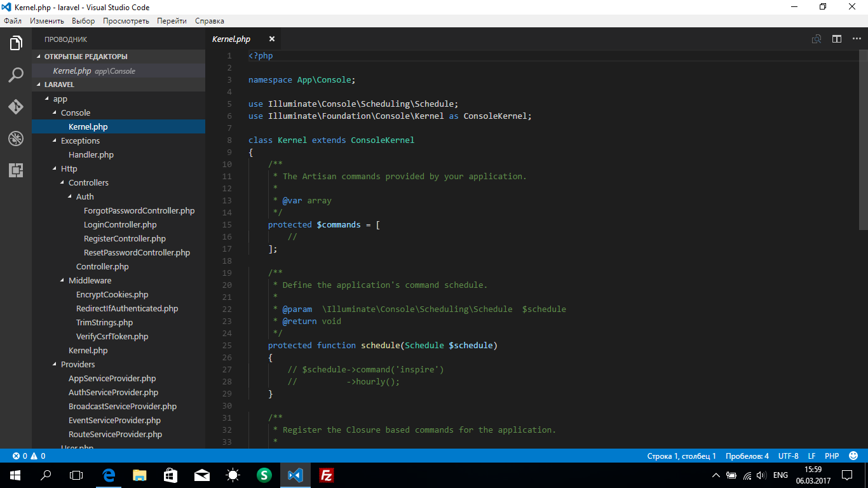
Task: Open the Справка menu
Action: coord(210,21)
